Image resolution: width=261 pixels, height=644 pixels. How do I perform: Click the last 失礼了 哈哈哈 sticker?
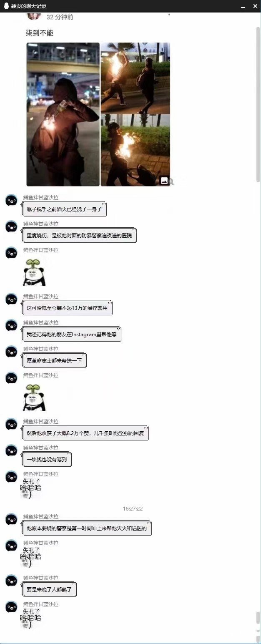(31, 618)
